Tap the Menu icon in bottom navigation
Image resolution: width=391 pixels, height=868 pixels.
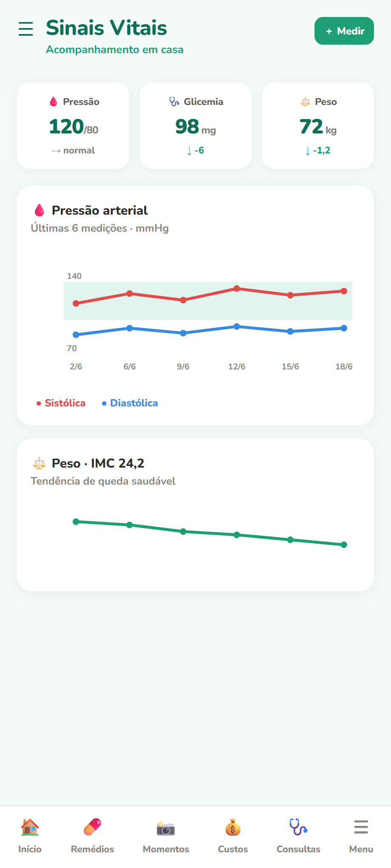click(361, 827)
